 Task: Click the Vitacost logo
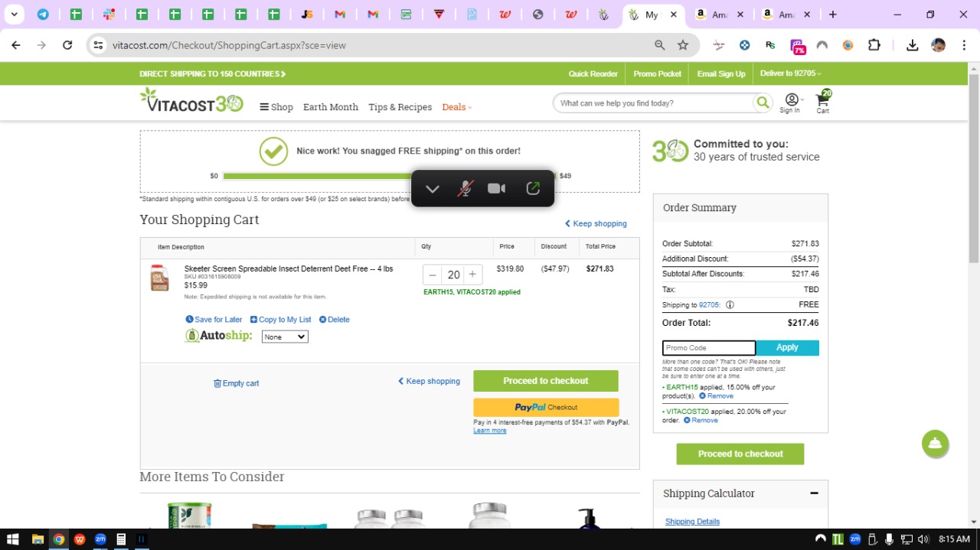(x=191, y=101)
